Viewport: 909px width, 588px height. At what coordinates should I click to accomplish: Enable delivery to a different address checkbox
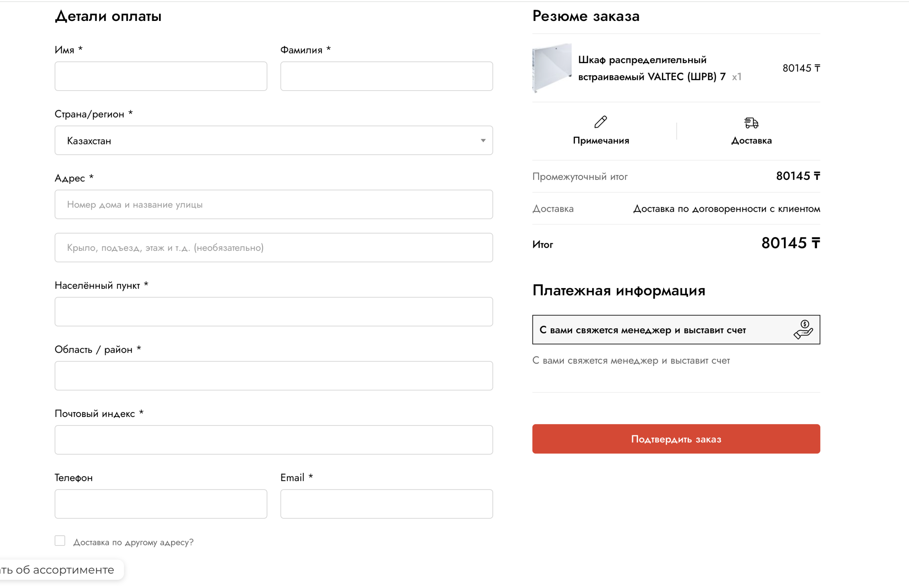click(60, 541)
